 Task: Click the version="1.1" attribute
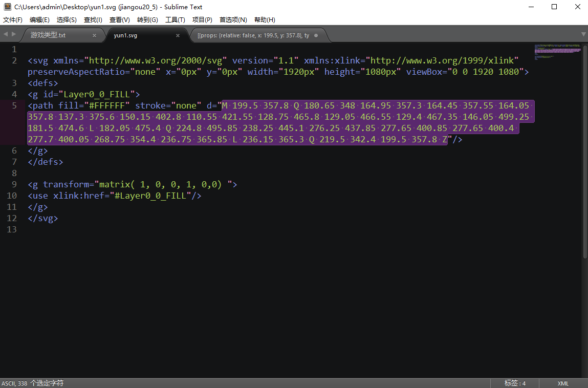(x=265, y=60)
